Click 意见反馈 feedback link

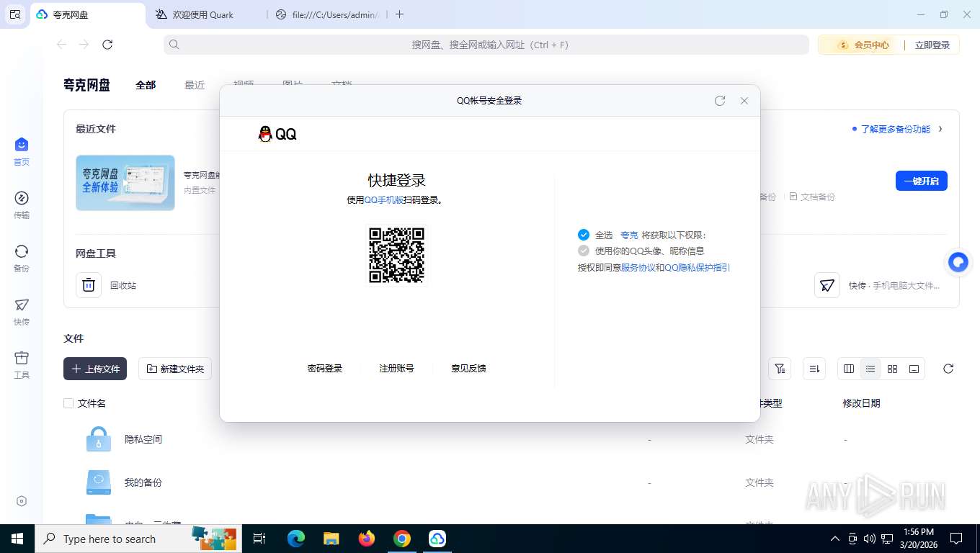click(x=468, y=368)
